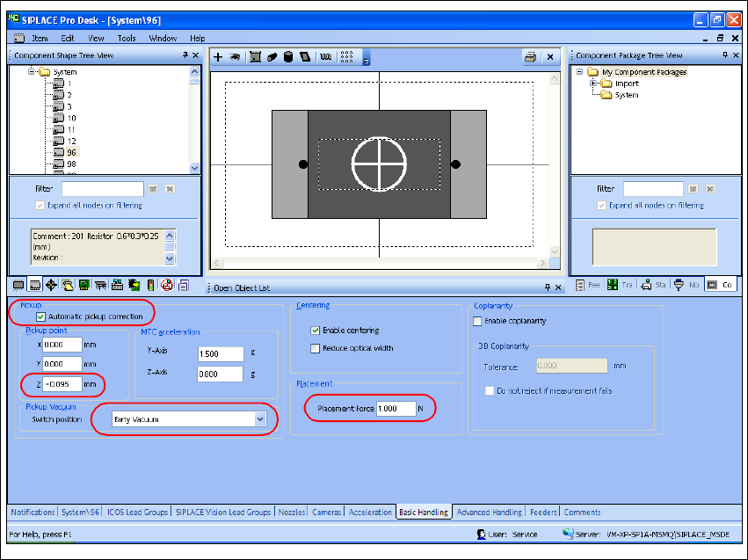Open the Pickup Vacuum switch position dropdown
Image resolution: width=748 pixels, height=560 pixels.
[258, 419]
